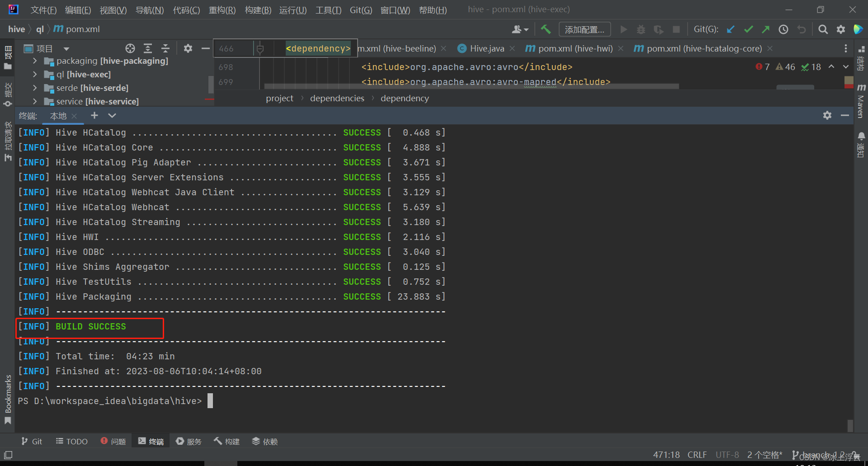The image size is (868, 466).
Task: Click hive breadcrumb in navigation bar
Action: (x=16, y=29)
